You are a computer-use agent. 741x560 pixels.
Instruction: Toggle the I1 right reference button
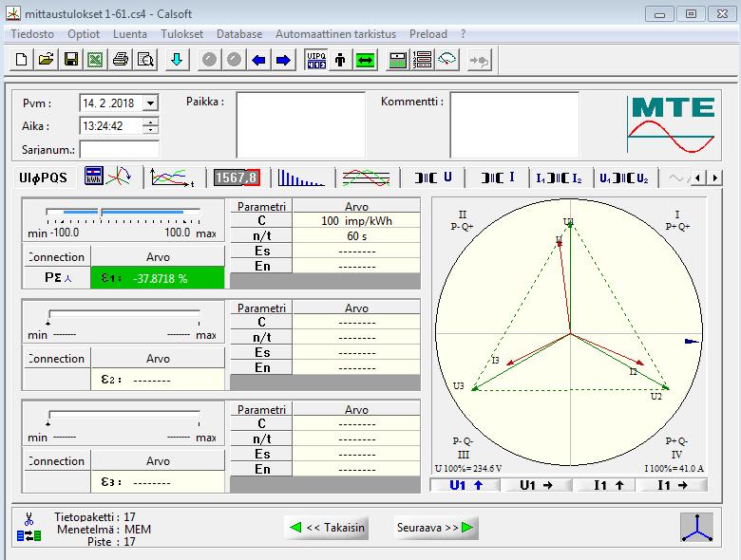pos(672,485)
